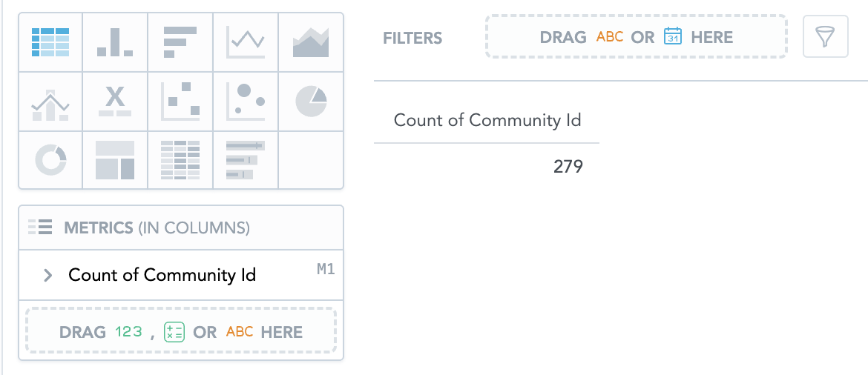
Task: Pick the area chart visualization
Action: (x=311, y=42)
